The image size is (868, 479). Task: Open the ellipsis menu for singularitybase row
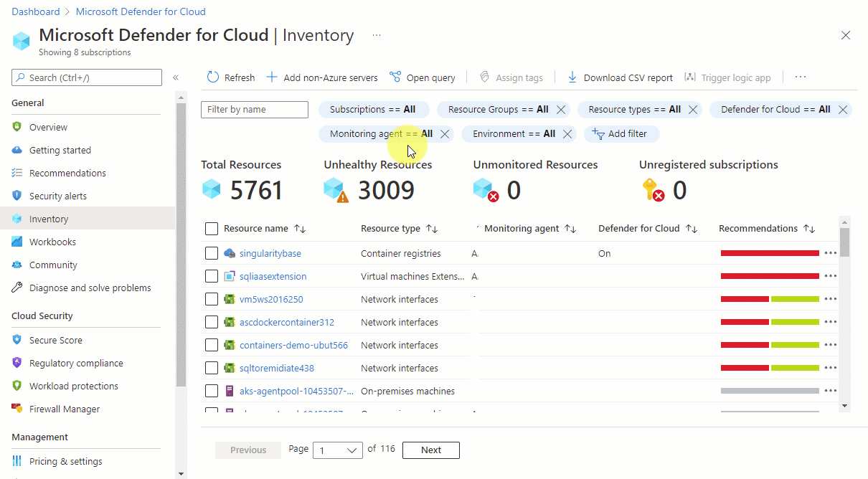point(831,253)
